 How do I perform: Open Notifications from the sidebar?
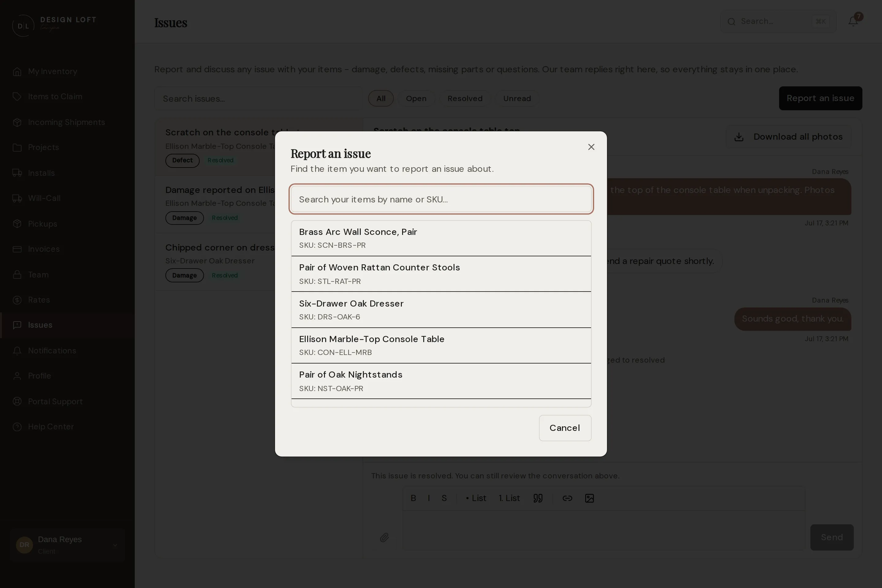[67, 351]
